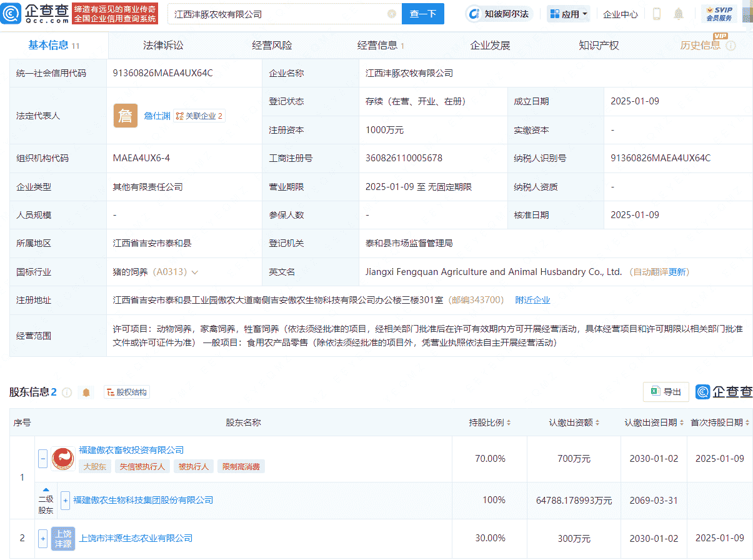Open the 附近企业 link
This screenshot has width=753, height=560.
click(532, 300)
